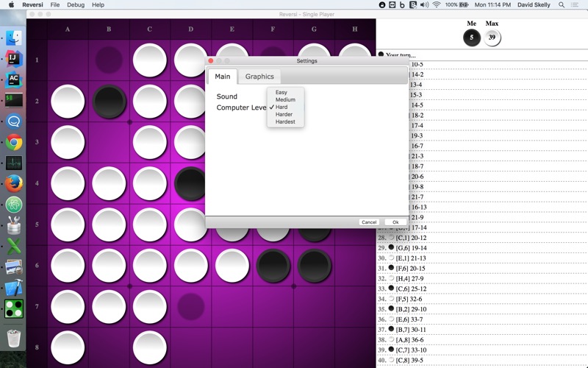Open AppCode in the dock
The image size is (588, 368).
(x=14, y=79)
